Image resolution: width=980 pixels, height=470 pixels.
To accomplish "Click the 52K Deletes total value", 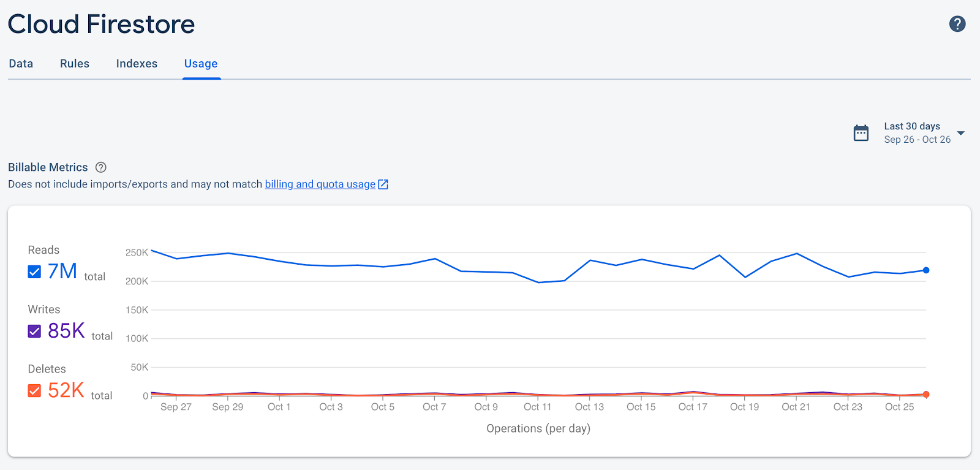I will coord(66,390).
